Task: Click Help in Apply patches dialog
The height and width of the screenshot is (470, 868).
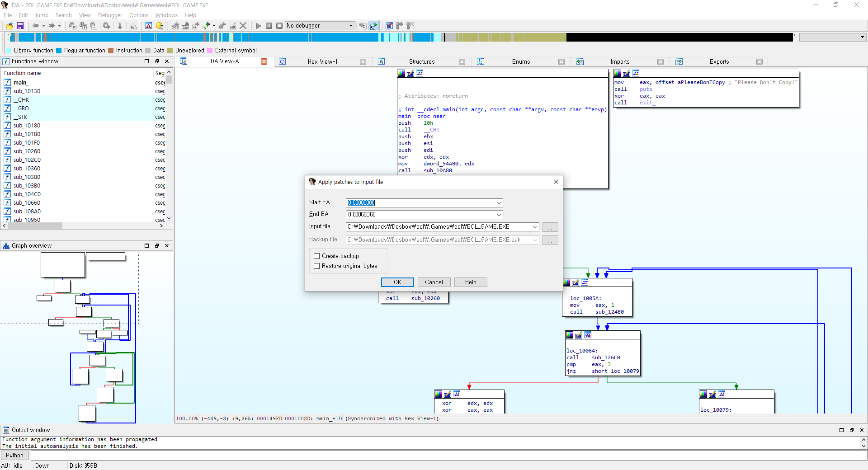Action: (471, 282)
